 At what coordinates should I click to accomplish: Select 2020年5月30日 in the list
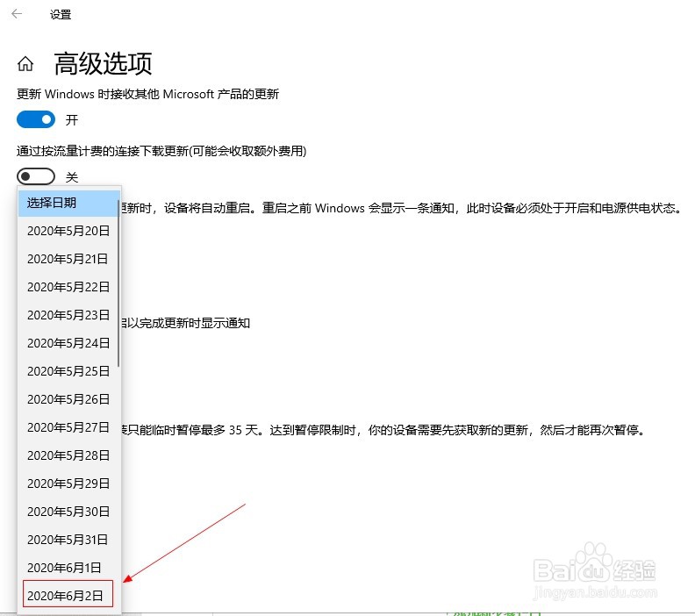click(x=68, y=512)
